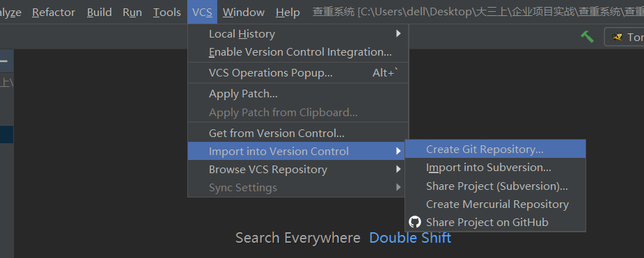The image size is (644, 258).
Task: Choose Create Mercurial Repository
Action: pos(495,204)
